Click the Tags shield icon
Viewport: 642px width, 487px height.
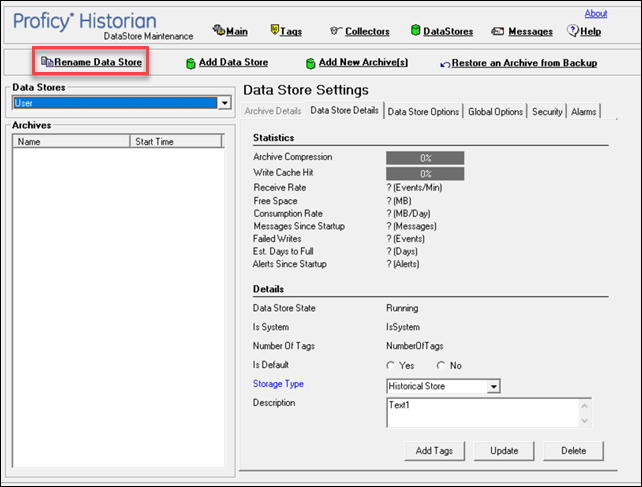(x=275, y=29)
